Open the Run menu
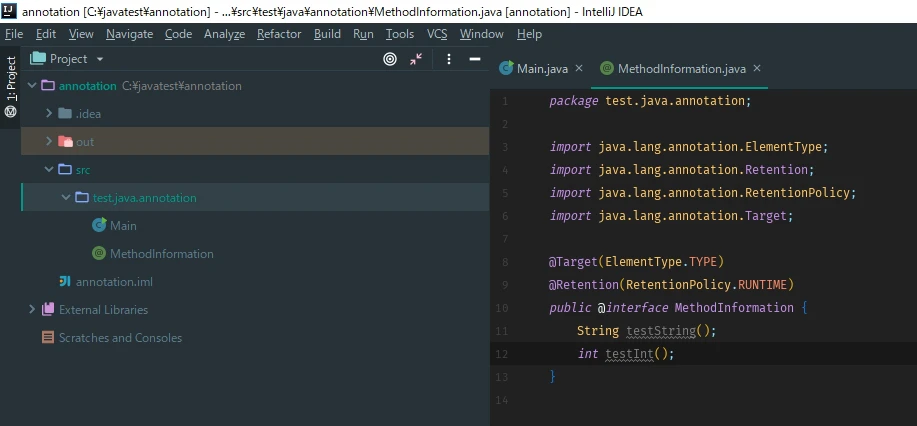 (x=363, y=35)
